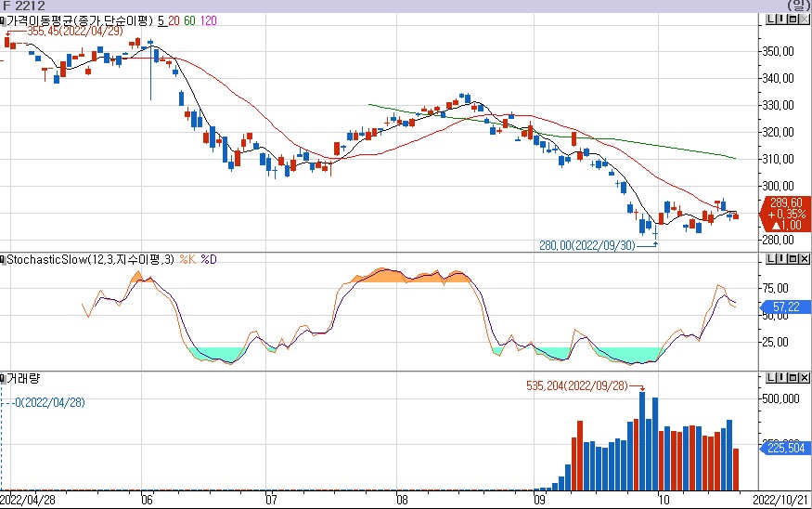Screen dimensions: 812x509
Task: Click the marker icon before StochasticSlow title
Action: (3, 259)
